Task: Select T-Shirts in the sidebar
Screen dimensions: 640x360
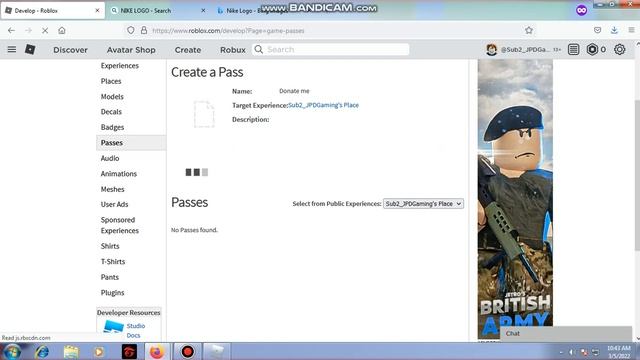Action: tap(113, 262)
